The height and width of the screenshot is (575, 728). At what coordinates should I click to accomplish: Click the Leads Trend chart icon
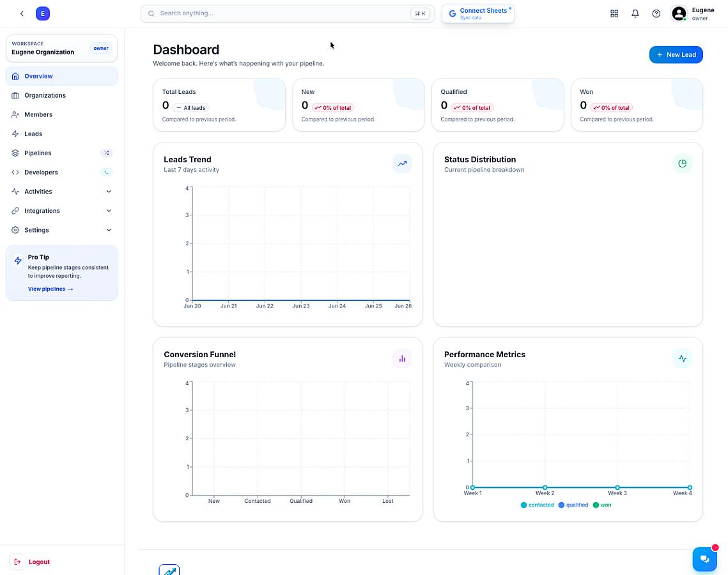click(x=402, y=164)
